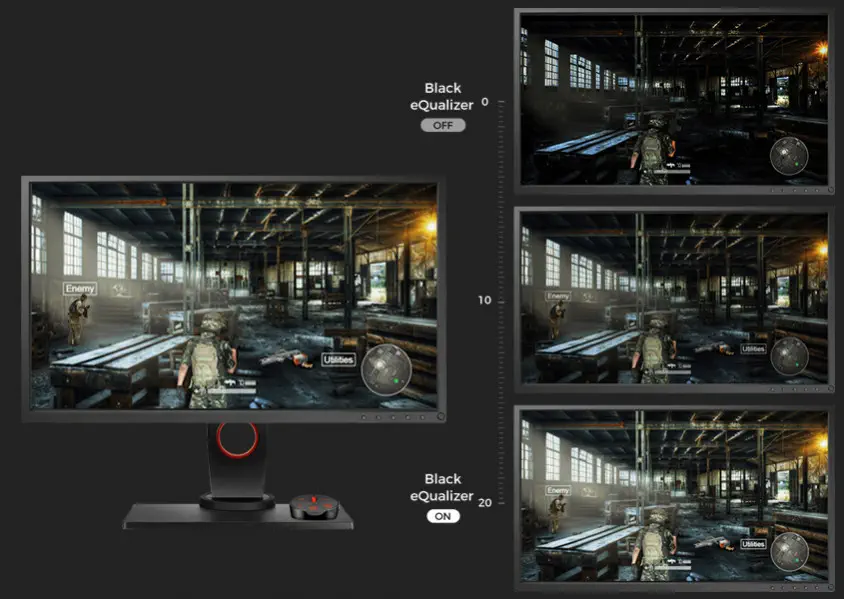Click the Utilities tag on the large monitor
Viewport: 844px width, 599px height.
[x=339, y=360]
